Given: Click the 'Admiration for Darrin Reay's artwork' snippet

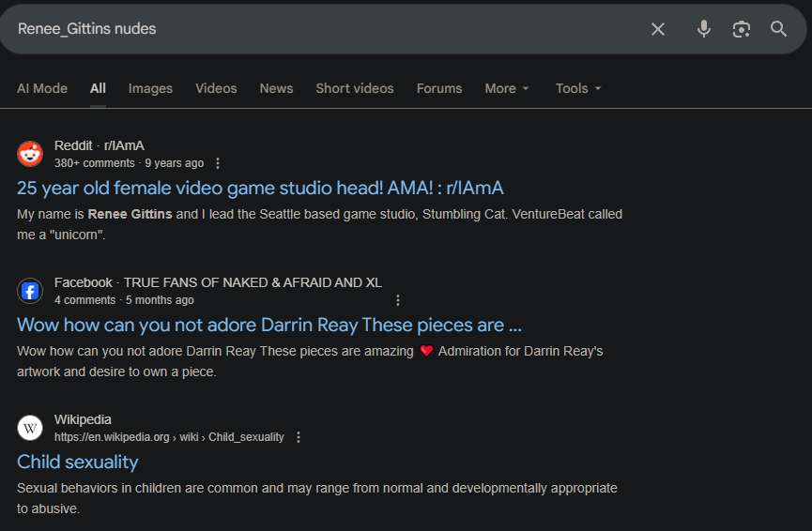Looking at the screenshot, I should 310,361.
